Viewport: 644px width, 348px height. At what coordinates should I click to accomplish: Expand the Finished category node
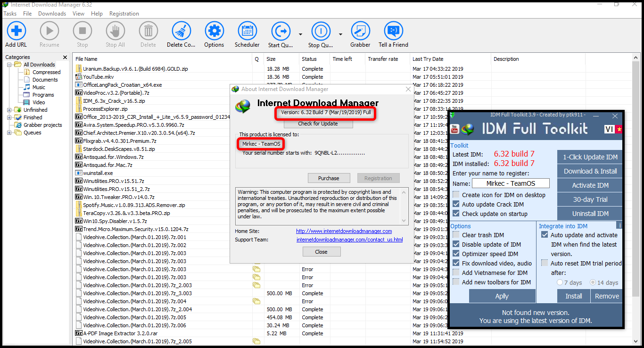click(x=9, y=117)
